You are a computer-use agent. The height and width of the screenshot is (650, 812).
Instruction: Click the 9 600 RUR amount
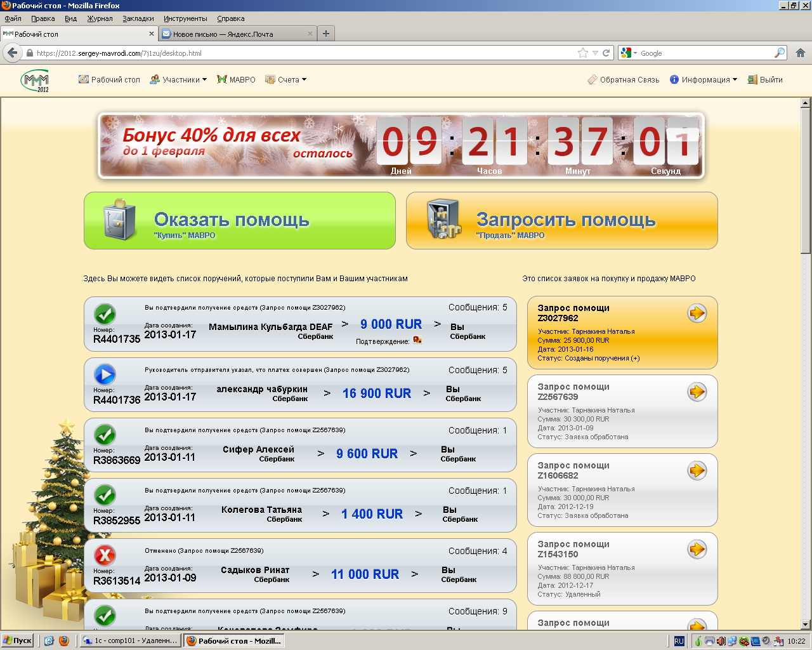coord(367,454)
